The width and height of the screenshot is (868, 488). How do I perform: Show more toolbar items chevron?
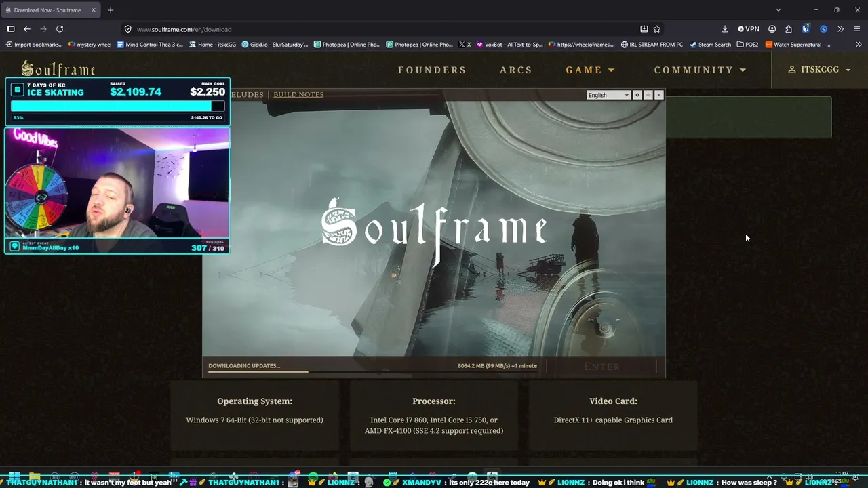[841, 29]
